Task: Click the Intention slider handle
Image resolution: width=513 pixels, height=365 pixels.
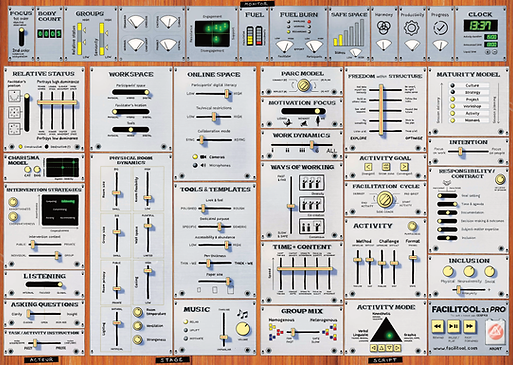Action: pos(460,151)
